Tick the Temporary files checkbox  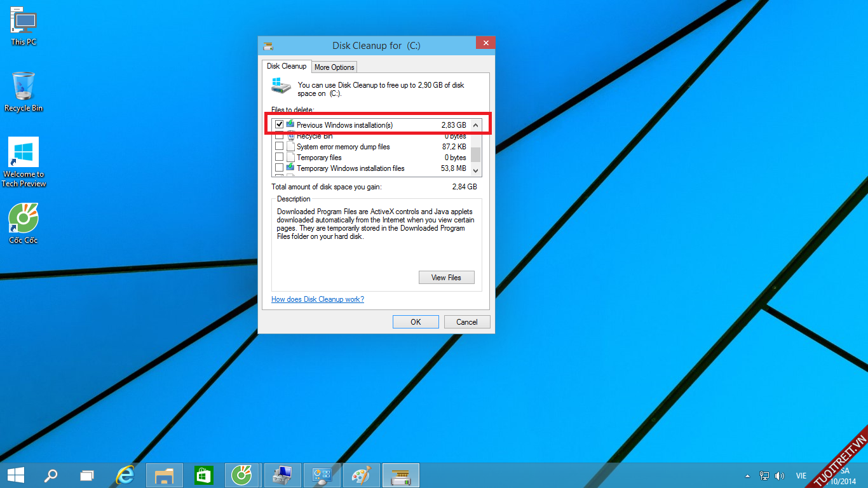tap(279, 158)
